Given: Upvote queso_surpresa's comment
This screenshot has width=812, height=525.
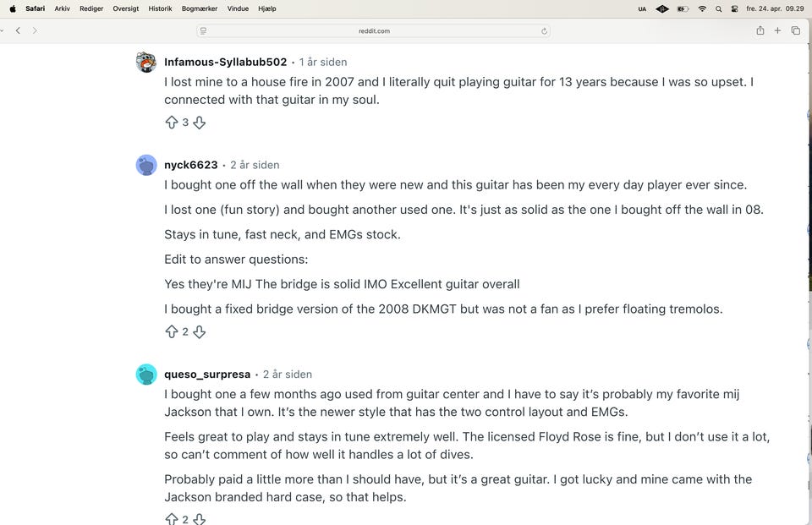Looking at the screenshot, I should pos(172,519).
